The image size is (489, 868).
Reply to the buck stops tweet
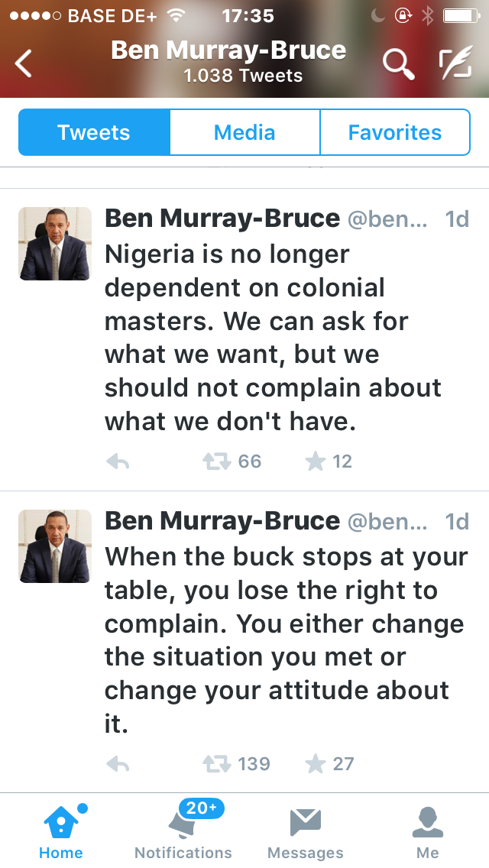point(118,764)
